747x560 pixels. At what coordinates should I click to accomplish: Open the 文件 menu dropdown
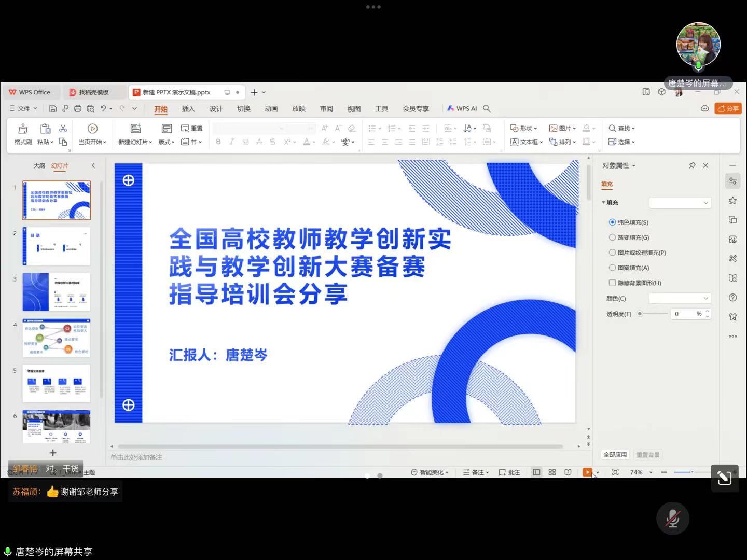tap(24, 108)
